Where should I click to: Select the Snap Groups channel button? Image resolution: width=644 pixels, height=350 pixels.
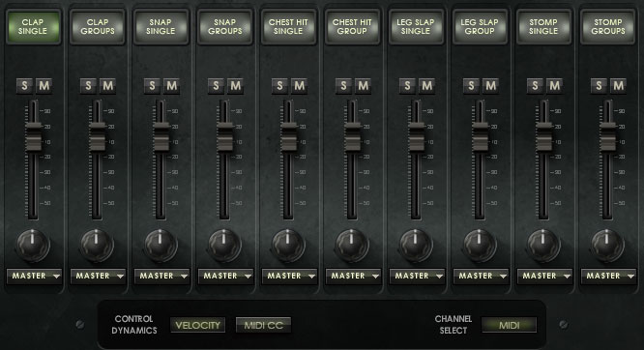[224, 27]
